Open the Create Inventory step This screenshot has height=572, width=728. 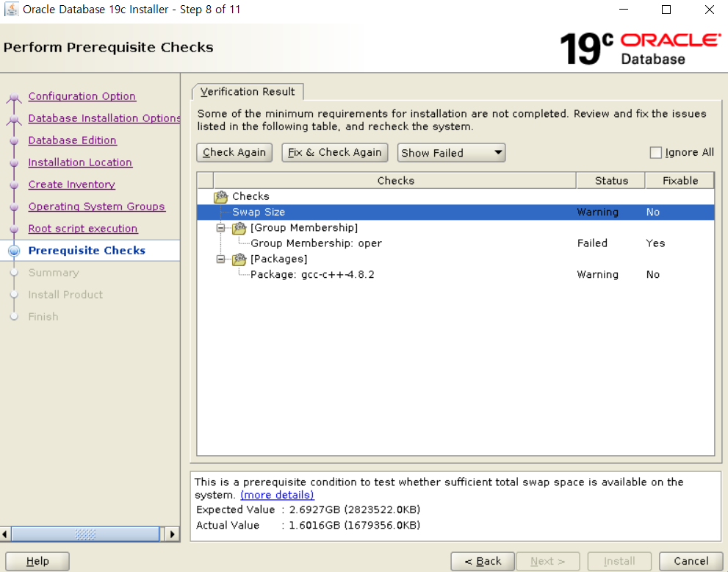(71, 185)
